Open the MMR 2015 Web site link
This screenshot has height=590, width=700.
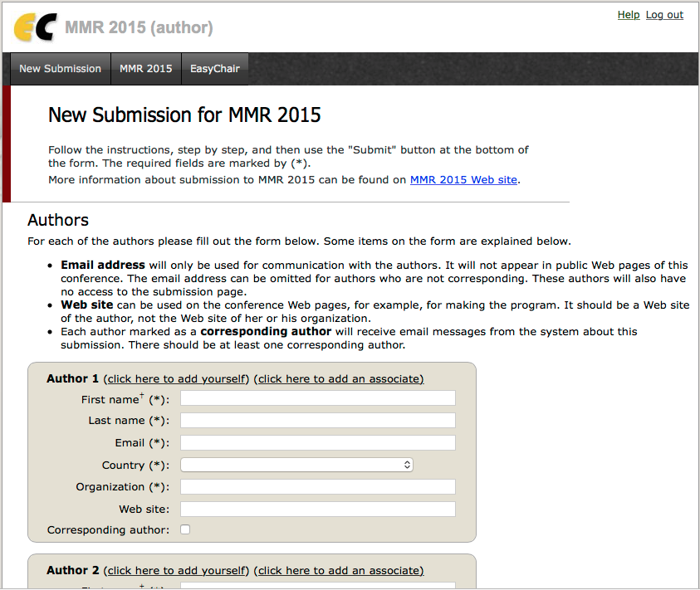click(463, 179)
